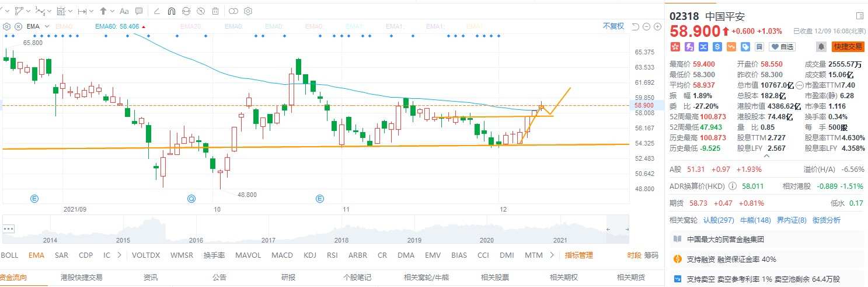The width and height of the screenshot is (868, 287).
Task: Open 牛熊(148) CBBC link
Action: click(x=755, y=220)
